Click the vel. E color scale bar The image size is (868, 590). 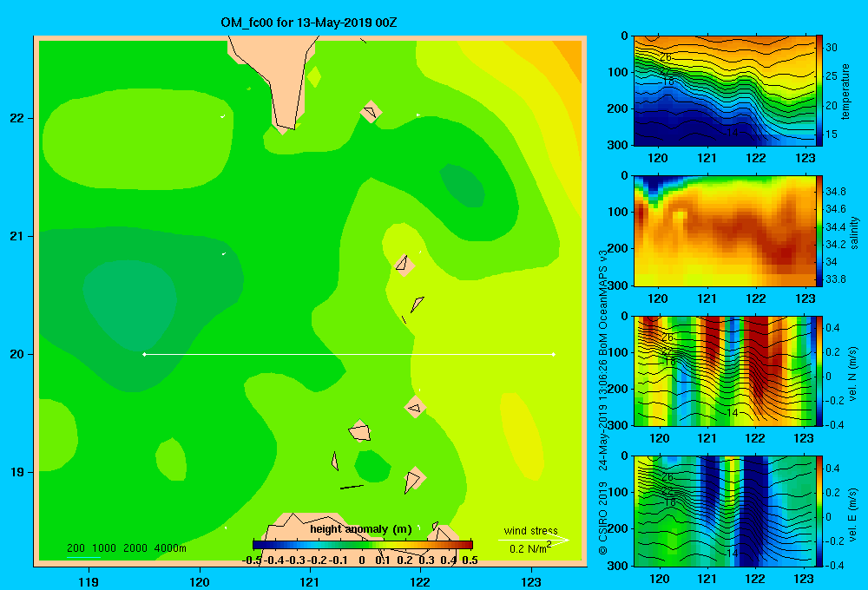(819, 511)
